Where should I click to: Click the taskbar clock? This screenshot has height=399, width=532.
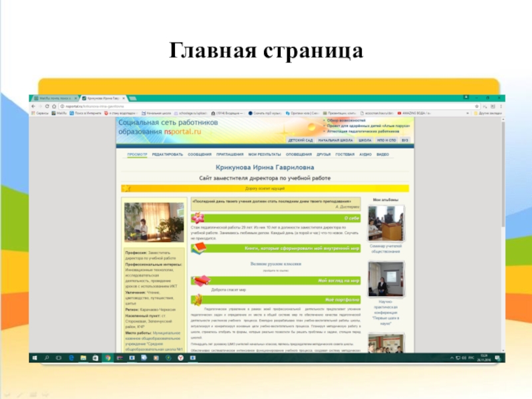pos(484,358)
